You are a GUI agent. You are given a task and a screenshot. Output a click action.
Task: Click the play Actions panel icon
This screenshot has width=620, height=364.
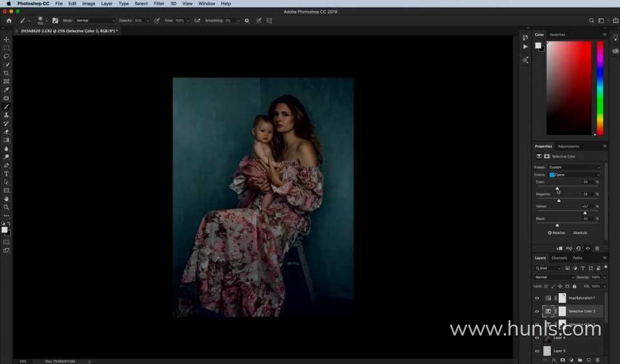pos(525,46)
